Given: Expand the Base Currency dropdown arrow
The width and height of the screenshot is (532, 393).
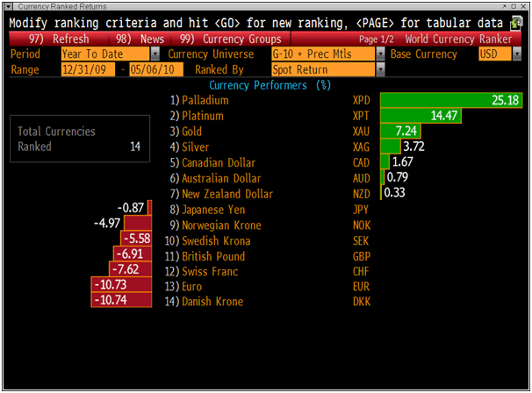Looking at the screenshot, I should tap(517, 54).
